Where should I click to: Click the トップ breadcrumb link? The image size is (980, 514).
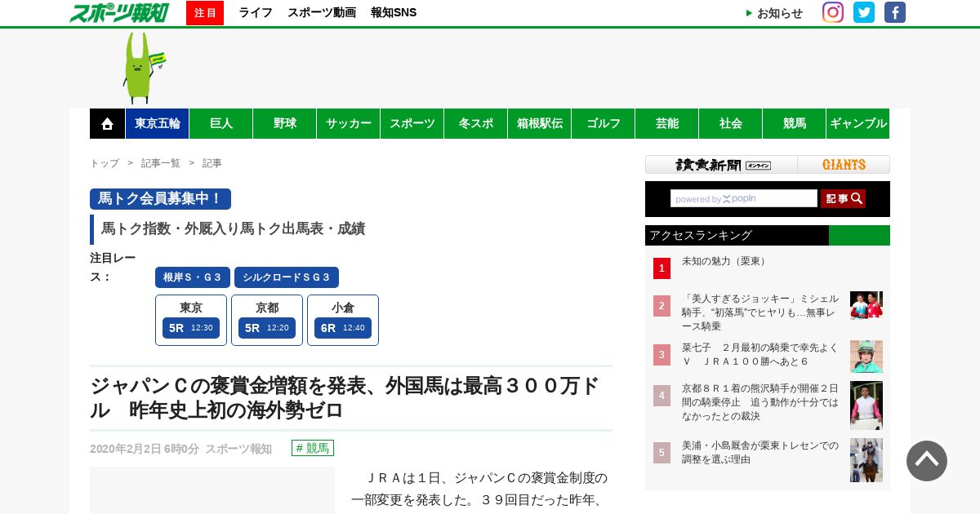[x=105, y=163]
